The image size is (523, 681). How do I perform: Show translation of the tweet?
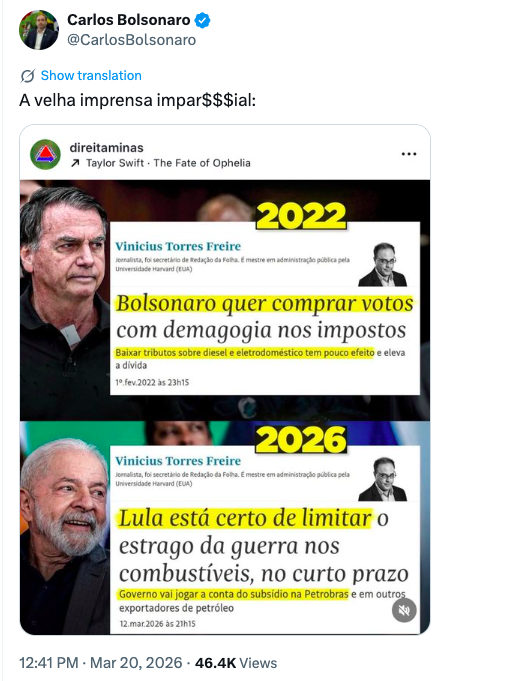pos(91,76)
